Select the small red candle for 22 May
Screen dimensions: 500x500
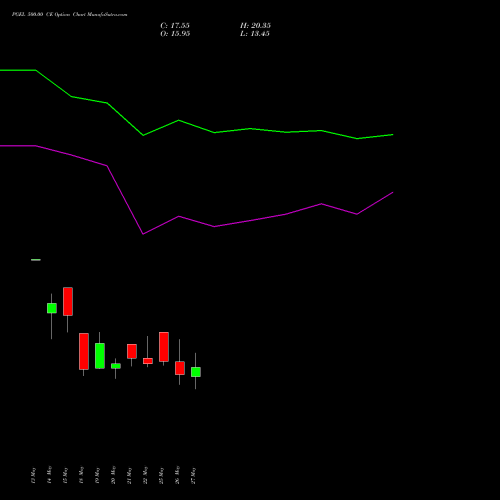148,361
